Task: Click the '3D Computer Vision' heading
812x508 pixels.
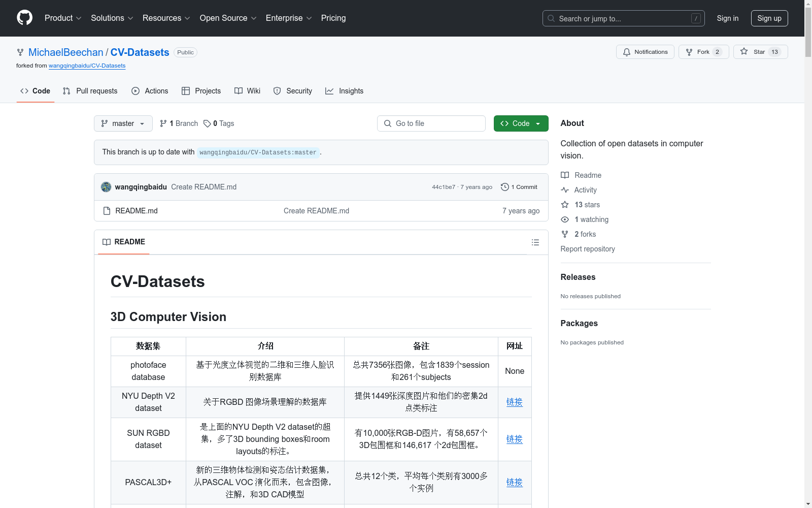Action: [x=168, y=316]
